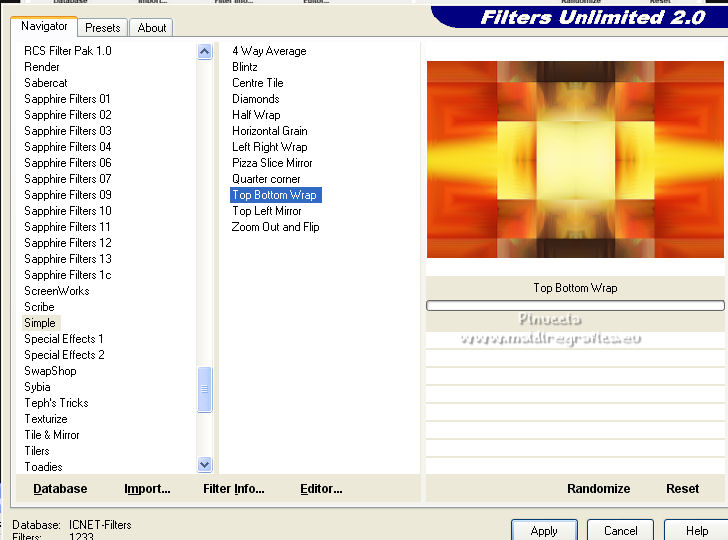Select Teph's Tricks category
The image size is (728, 540).
pos(56,403)
